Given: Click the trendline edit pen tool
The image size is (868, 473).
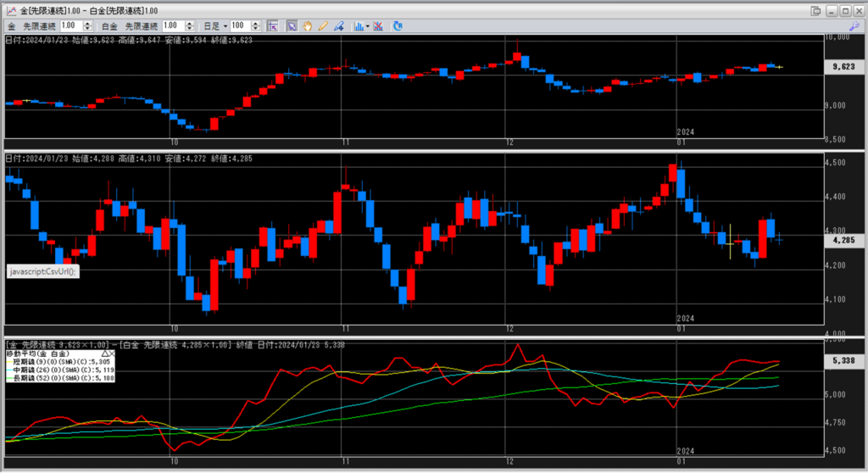Looking at the screenshot, I should tap(338, 26).
